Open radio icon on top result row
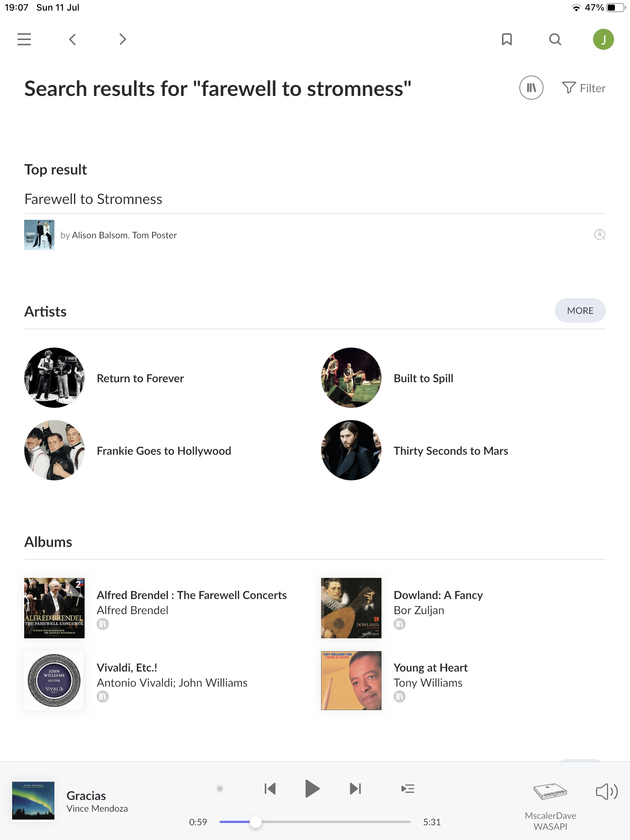Viewport: 630px width, 840px height. tap(599, 235)
